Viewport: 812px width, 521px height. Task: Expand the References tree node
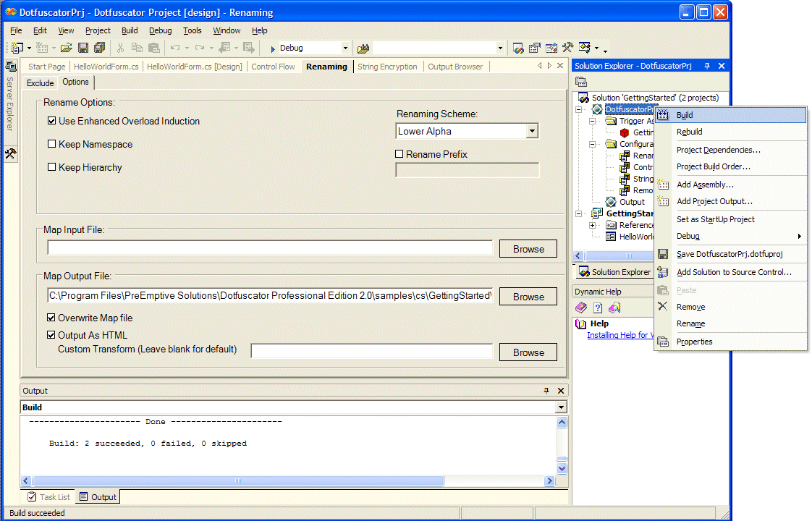click(592, 225)
